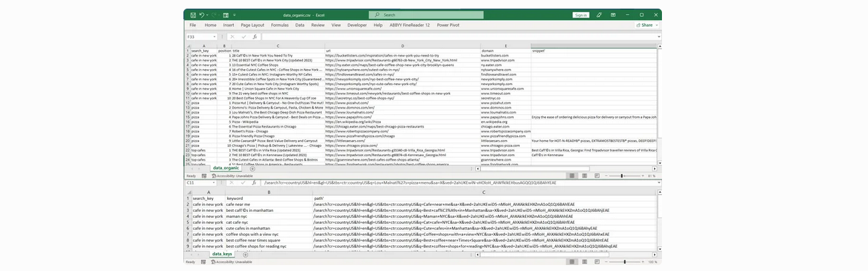Click the zoom in plus in the top status bar
This screenshot has width=868, height=271.
point(644,176)
